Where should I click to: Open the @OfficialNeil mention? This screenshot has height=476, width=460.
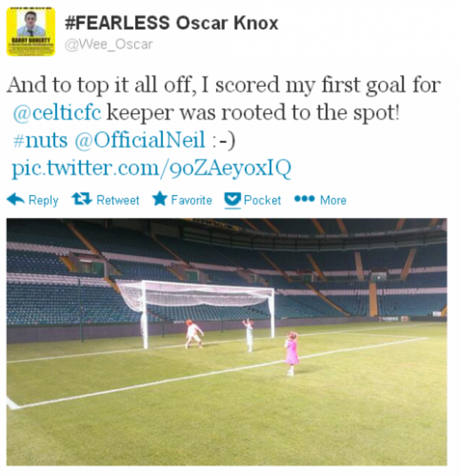[139, 140]
